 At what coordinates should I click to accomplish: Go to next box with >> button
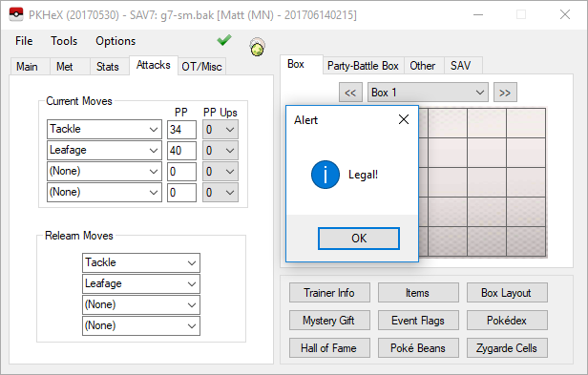tap(505, 93)
